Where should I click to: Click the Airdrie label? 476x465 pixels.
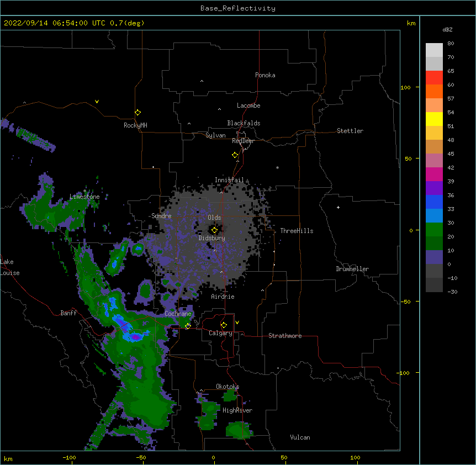[223, 297]
